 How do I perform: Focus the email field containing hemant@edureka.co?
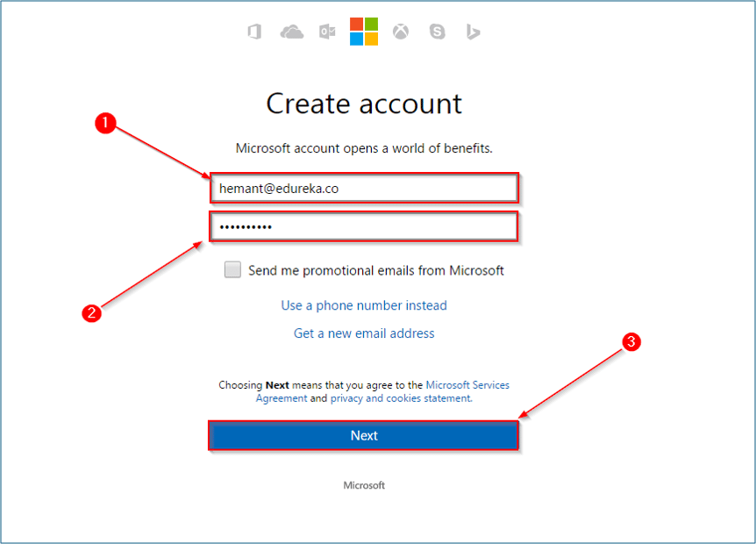pos(364,188)
